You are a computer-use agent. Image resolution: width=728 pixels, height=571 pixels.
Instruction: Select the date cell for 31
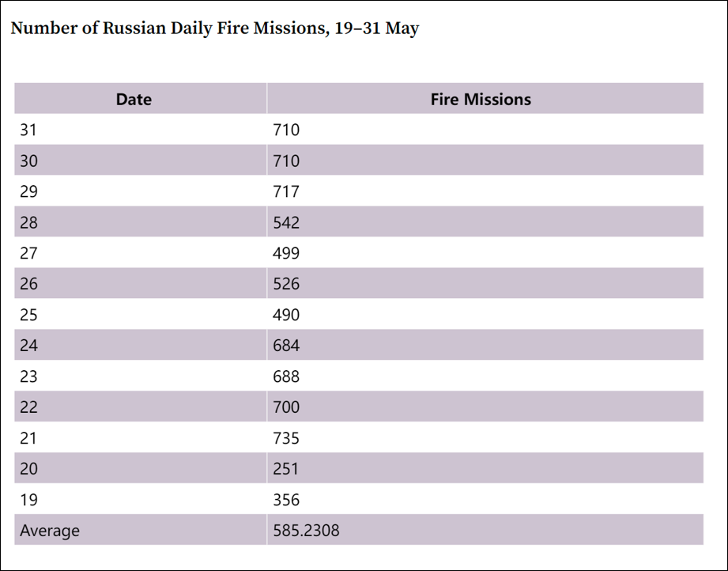click(x=28, y=130)
